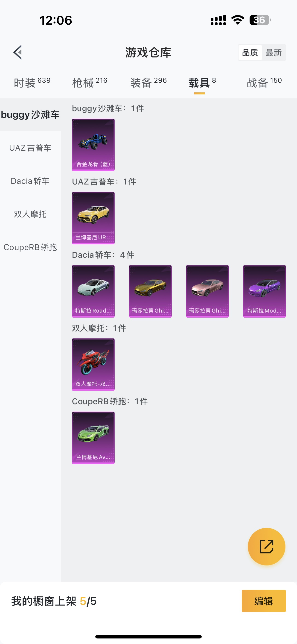Switch to the 时装 tab
The width and height of the screenshot is (297, 644).
click(32, 82)
